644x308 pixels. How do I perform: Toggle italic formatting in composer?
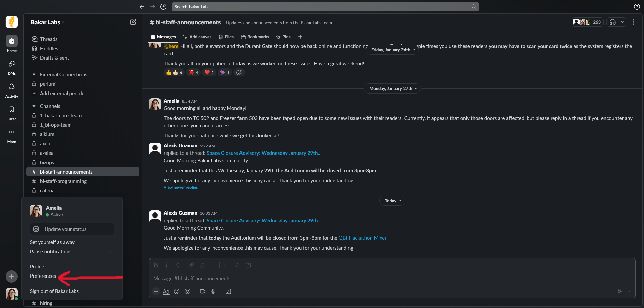click(167, 265)
